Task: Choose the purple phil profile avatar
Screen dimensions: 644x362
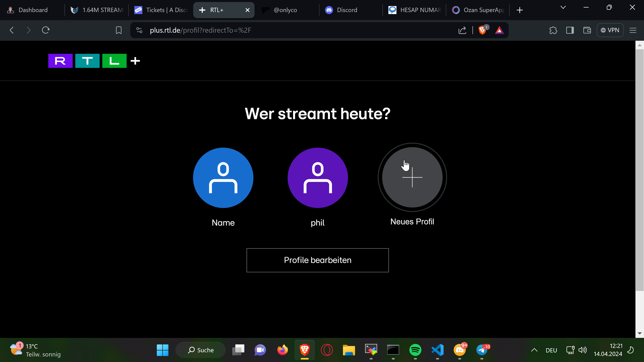Action: [317, 178]
